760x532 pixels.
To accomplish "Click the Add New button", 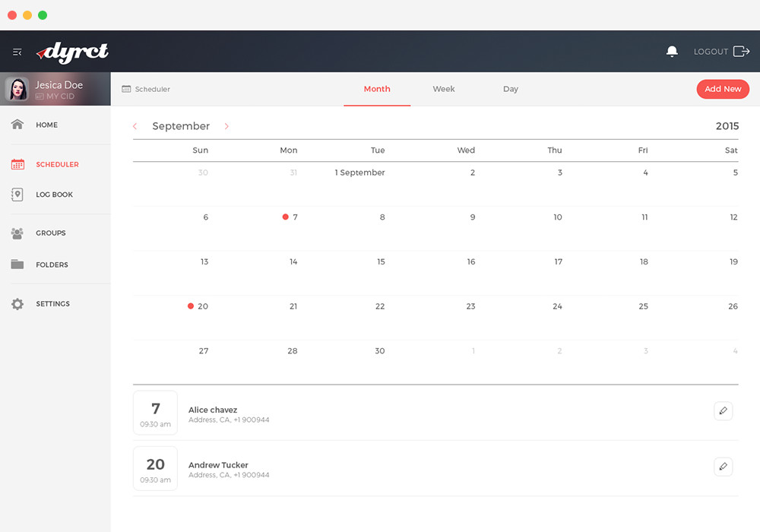I will [723, 89].
